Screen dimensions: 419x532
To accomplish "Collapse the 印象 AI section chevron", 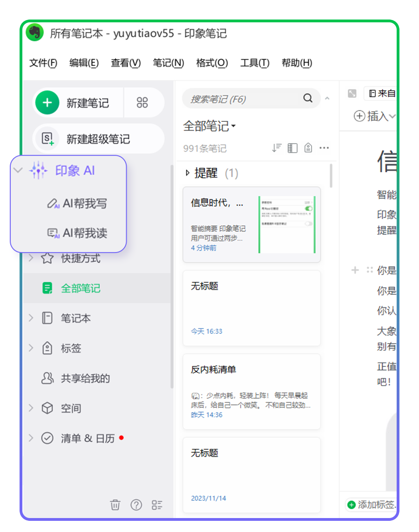I will 18,170.
